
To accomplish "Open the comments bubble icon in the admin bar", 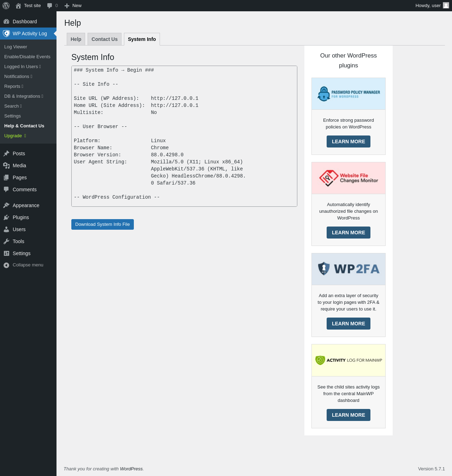I will (x=49, y=6).
